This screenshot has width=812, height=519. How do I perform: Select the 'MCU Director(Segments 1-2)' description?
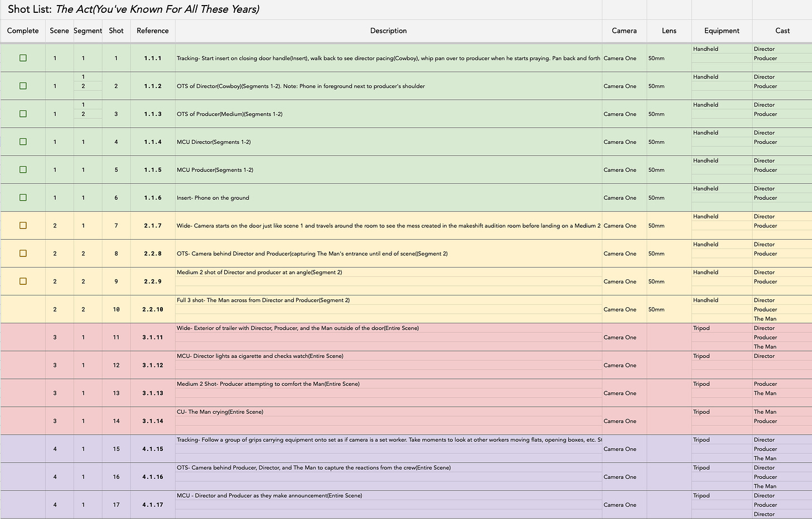[389, 142]
